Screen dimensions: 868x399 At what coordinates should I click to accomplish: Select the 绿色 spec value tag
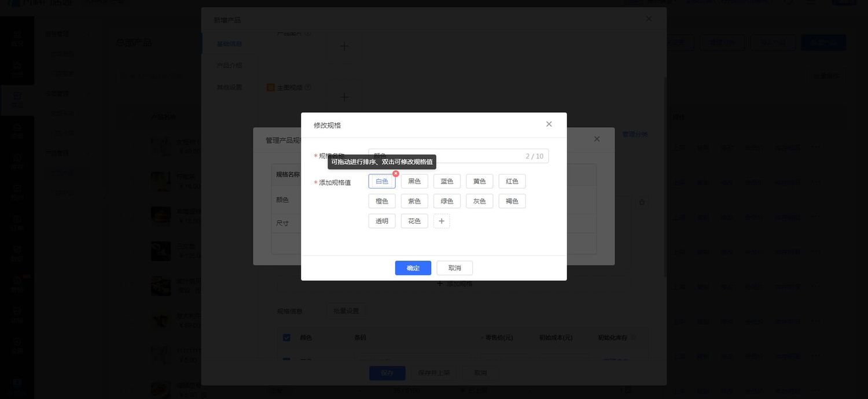(x=447, y=201)
